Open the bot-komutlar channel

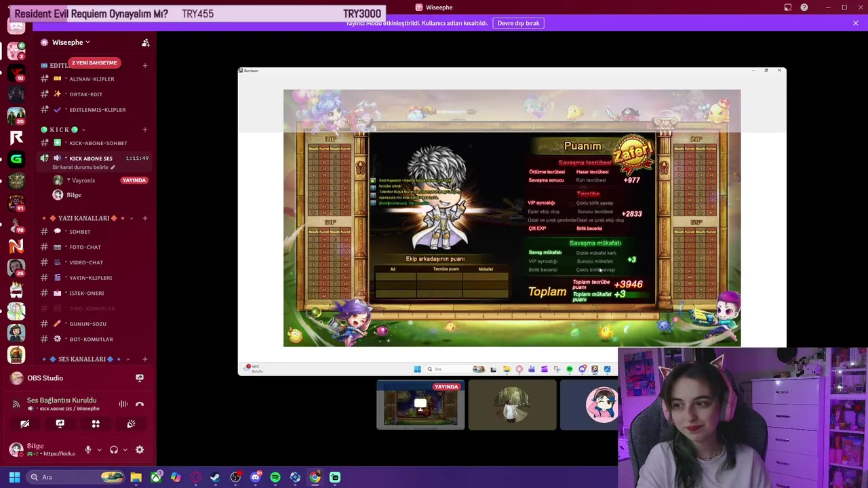[x=94, y=339]
